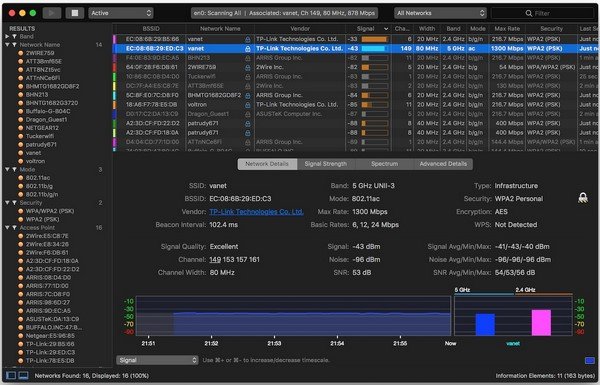The width and height of the screenshot is (600, 385).
Task: Click lock icon in voltron row
Action: pyautogui.click(x=248, y=105)
